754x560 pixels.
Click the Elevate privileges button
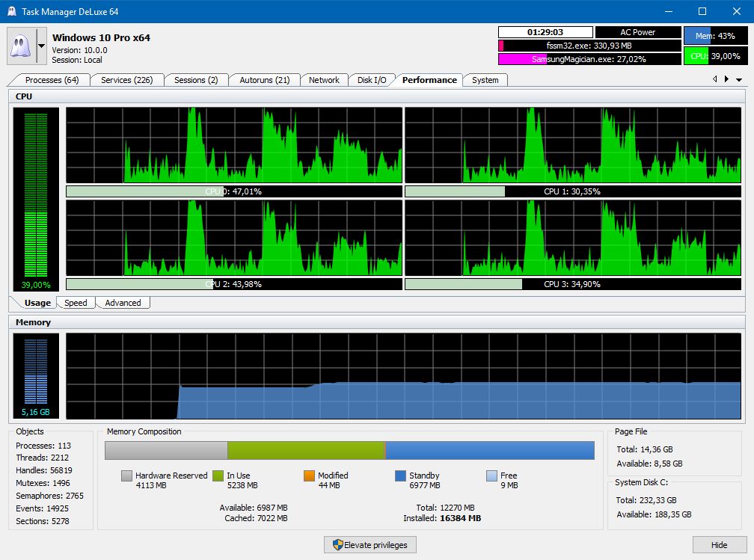[370, 544]
